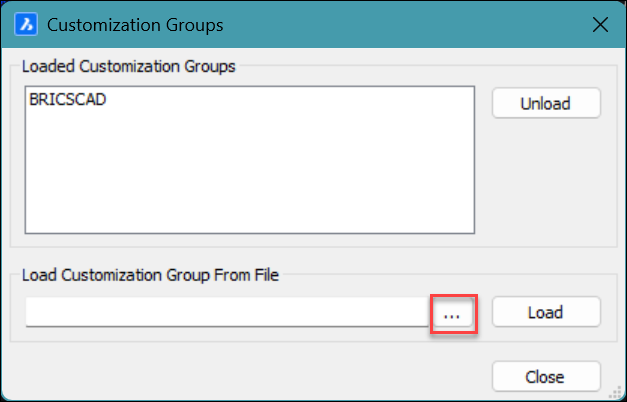The height and width of the screenshot is (402, 627).
Task: Select BRICSCAD in the loaded groups list
Action: [x=68, y=101]
